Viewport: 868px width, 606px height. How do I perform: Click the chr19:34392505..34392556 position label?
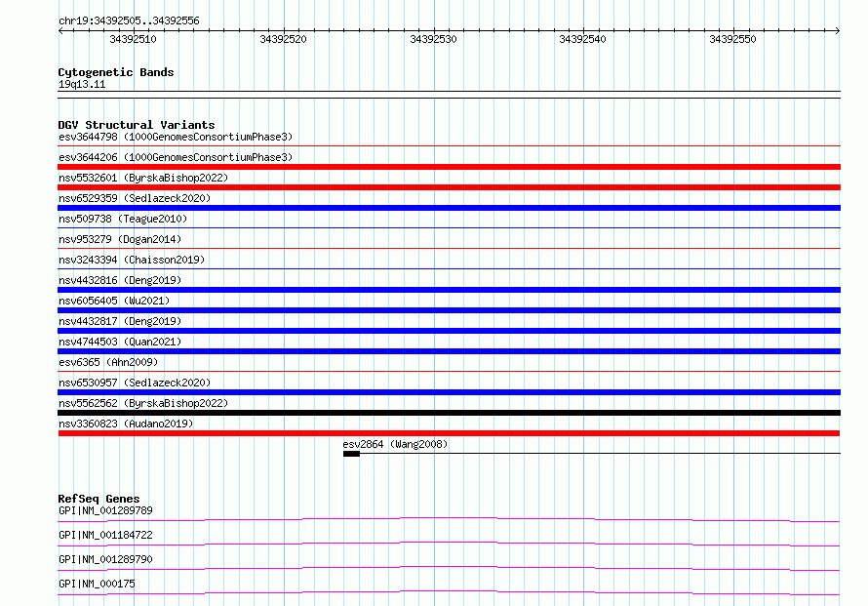point(129,20)
